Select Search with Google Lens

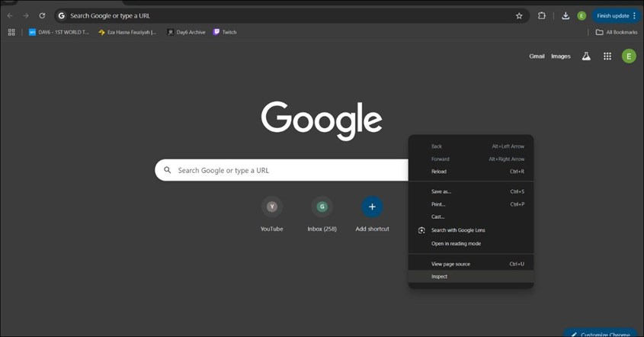click(471, 230)
